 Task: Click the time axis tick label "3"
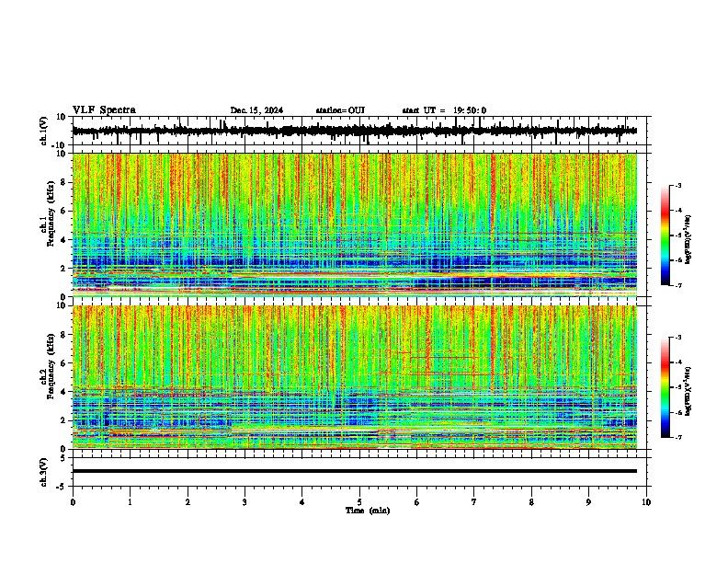[245, 502]
